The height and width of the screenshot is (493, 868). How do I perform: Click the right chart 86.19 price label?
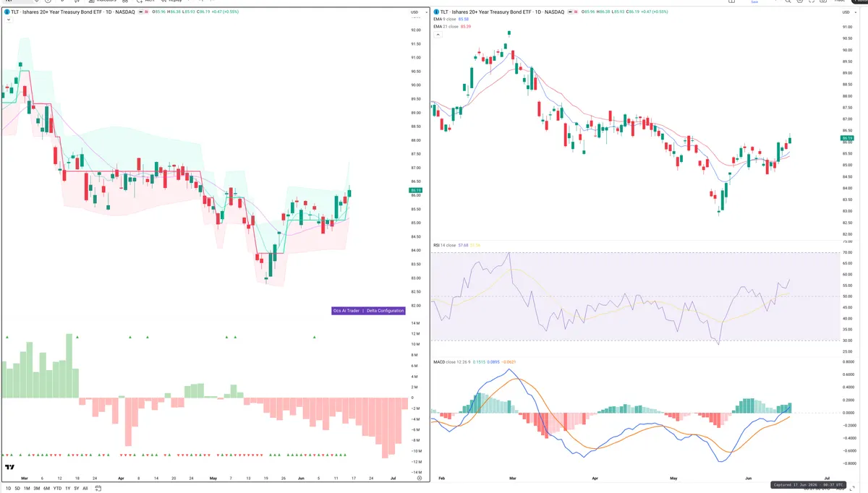click(x=848, y=137)
